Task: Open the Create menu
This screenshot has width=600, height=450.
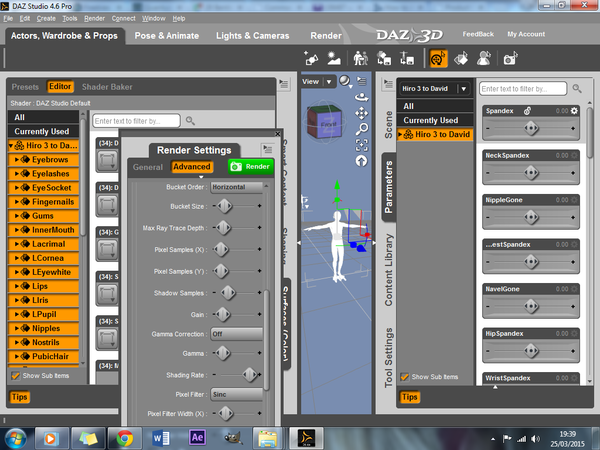Action: [x=46, y=18]
